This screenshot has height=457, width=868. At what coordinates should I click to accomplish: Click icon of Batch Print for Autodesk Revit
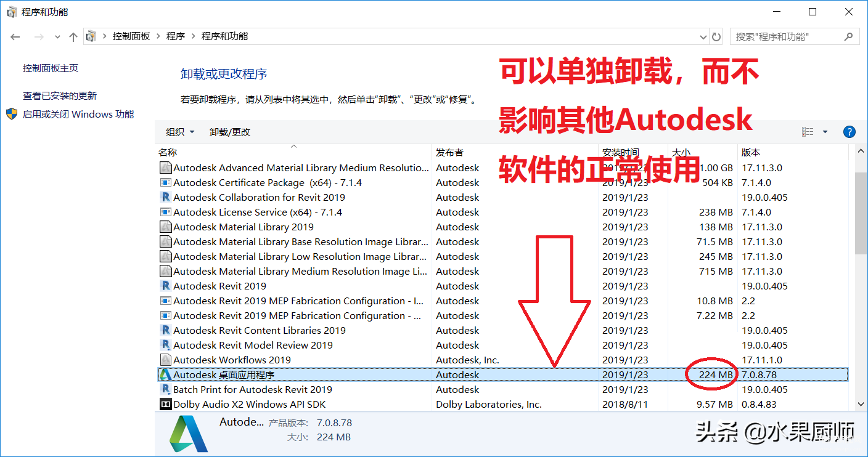[x=165, y=389]
